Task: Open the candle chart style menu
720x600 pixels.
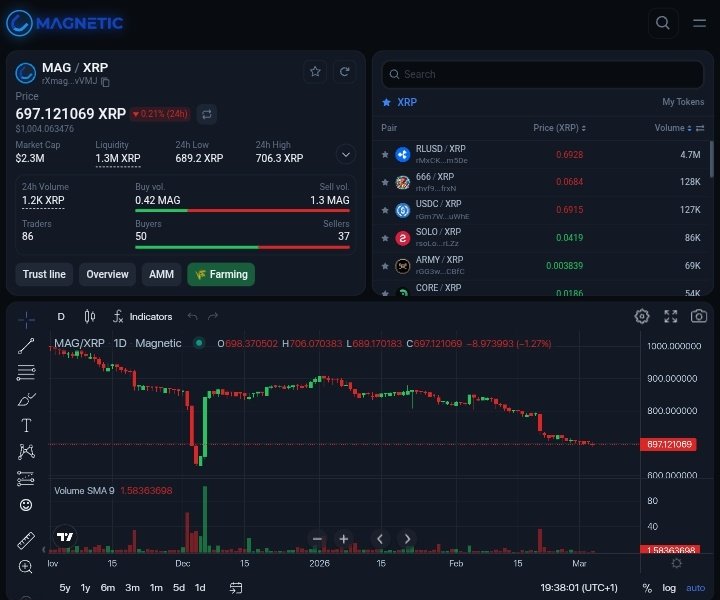Action: (90, 316)
